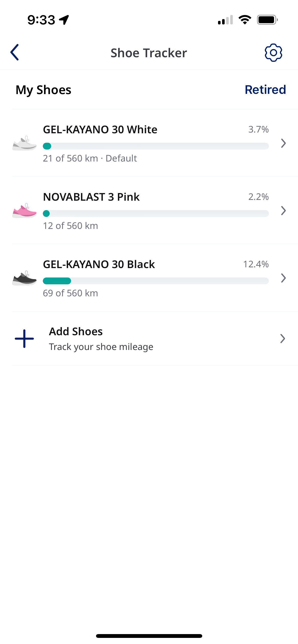The width and height of the screenshot is (298, 644).
Task: Tap the Wi-Fi status icon
Action: pos(245,20)
